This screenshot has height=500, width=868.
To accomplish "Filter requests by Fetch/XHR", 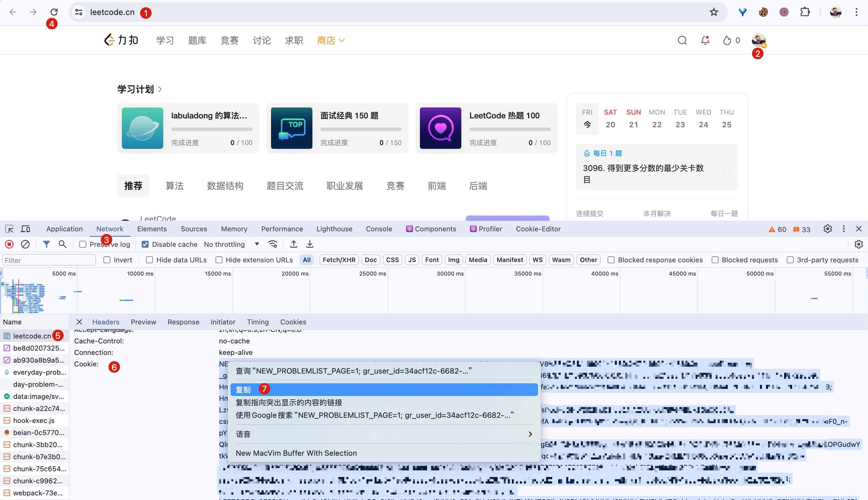I will pyautogui.click(x=339, y=260).
